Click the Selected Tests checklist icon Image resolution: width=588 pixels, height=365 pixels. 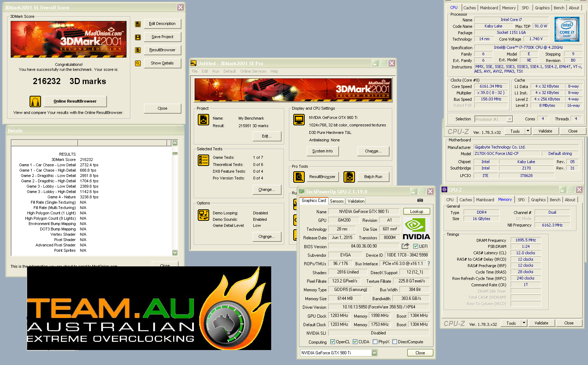[x=203, y=160]
